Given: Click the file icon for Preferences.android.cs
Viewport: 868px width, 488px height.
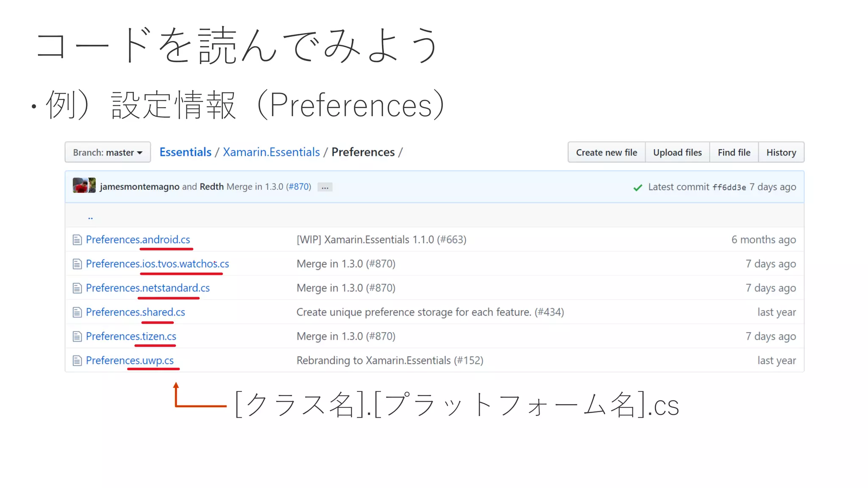Looking at the screenshot, I should tap(77, 240).
